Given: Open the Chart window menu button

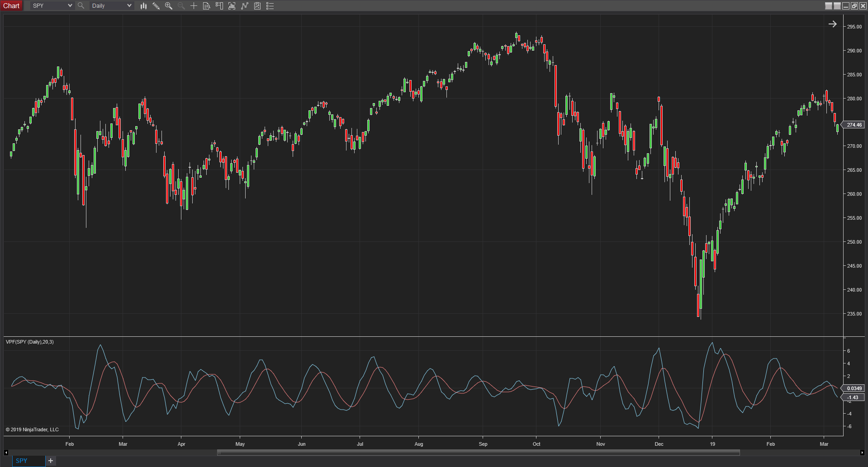Looking at the screenshot, I should 11,6.
